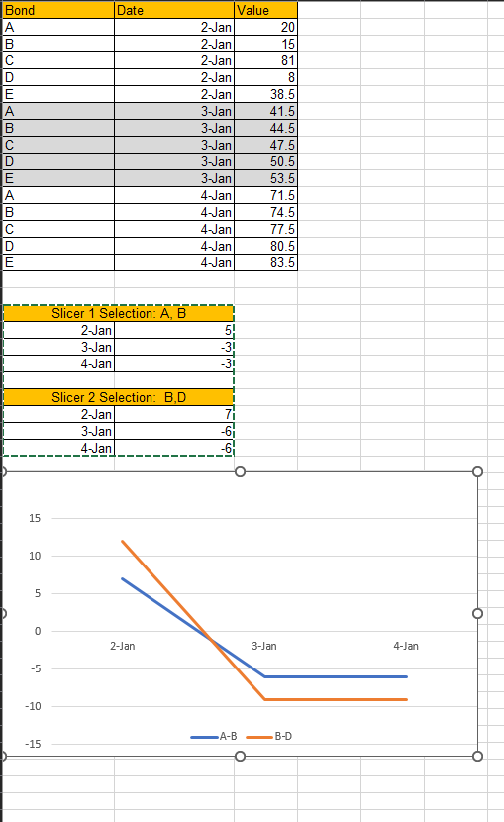504x822 pixels.
Task: Click the 15 value on chart axis
Action: point(35,519)
